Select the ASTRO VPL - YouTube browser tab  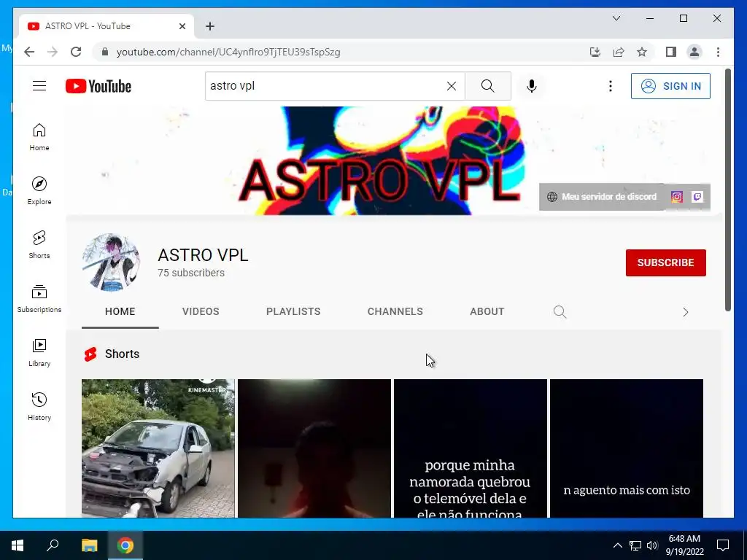(107, 26)
